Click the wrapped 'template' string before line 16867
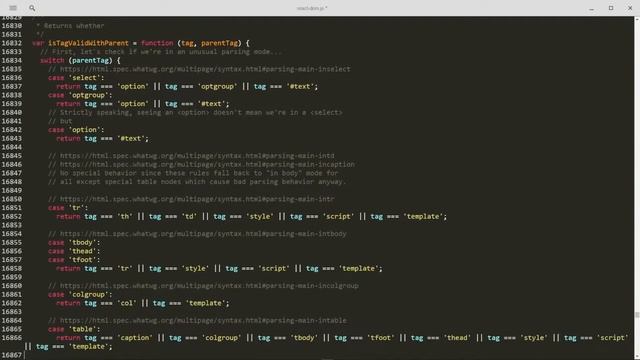The width and height of the screenshot is (640, 360). pyautogui.click(x=88, y=347)
